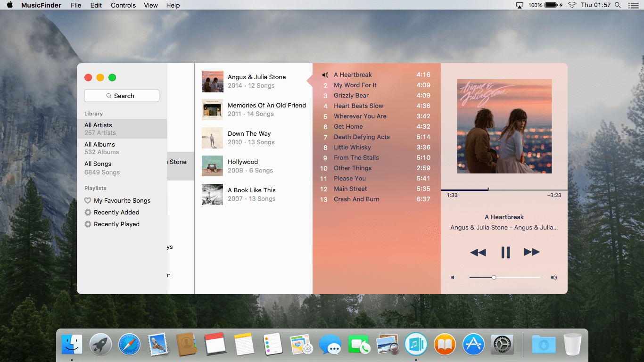644x362 pixels.
Task: Pause playback with the pause button
Action: pyautogui.click(x=505, y=253)
